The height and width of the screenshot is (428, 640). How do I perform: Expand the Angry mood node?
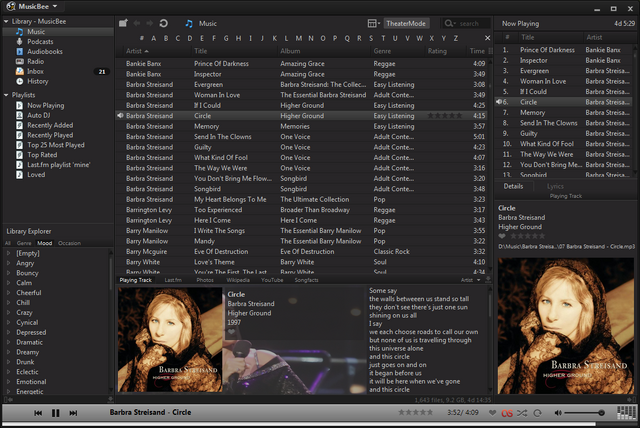pyautogui.click(x=9, y=263)
